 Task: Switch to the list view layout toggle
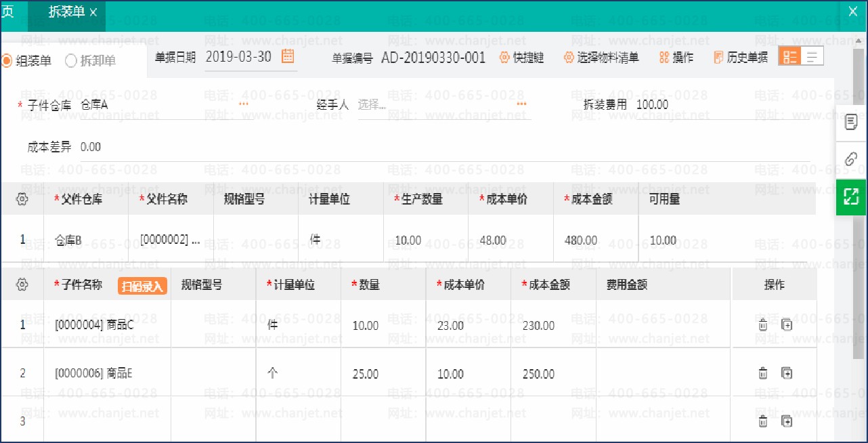(812, 56)
